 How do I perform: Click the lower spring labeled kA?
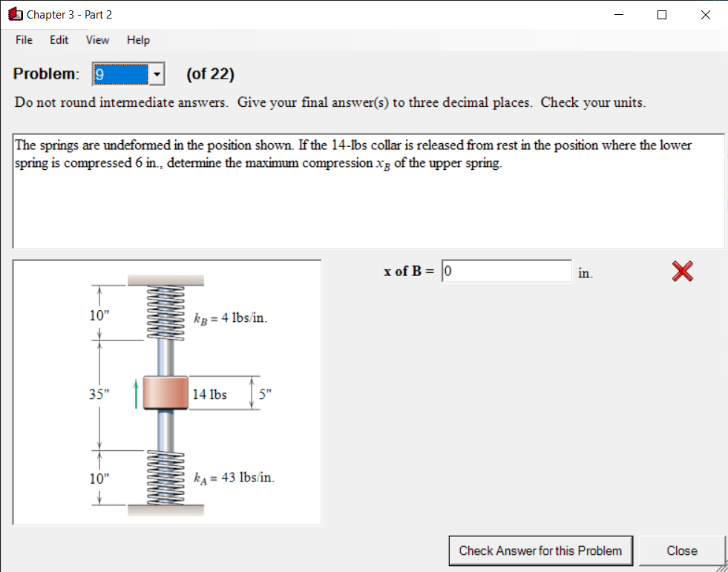point(165,477)
